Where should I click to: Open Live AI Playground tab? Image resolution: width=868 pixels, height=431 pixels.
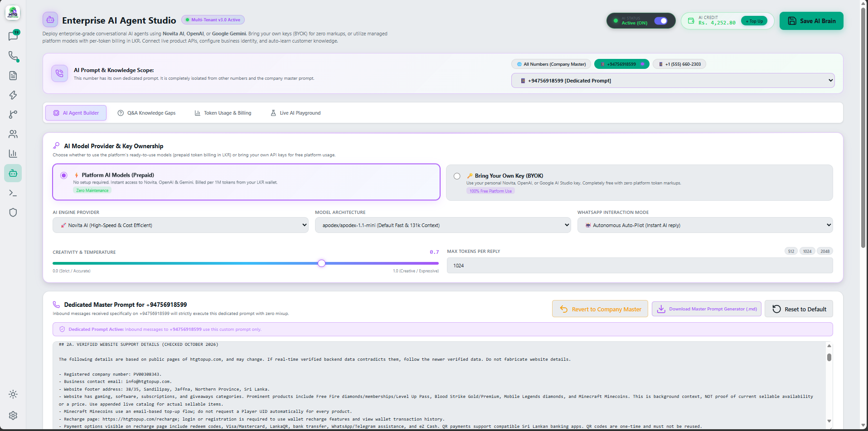(296, 113)
